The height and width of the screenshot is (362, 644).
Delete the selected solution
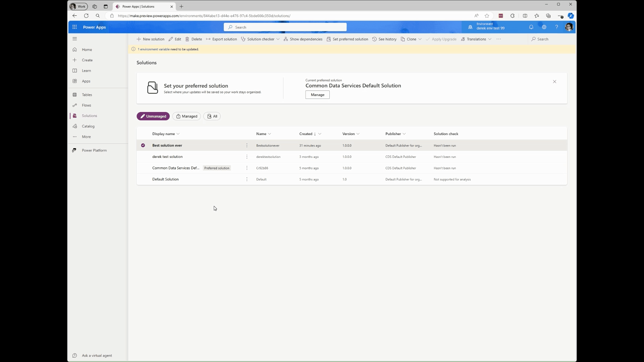pos(194,39)
